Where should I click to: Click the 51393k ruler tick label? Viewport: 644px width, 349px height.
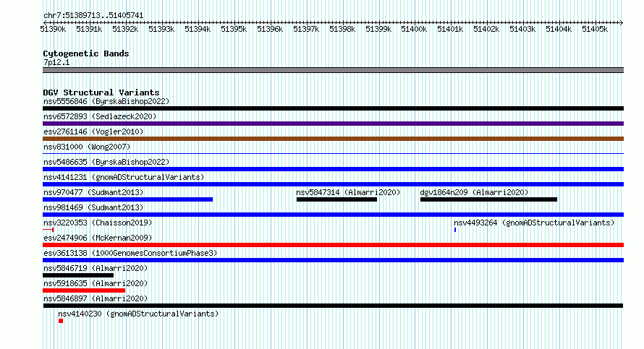tap(161, 30)
